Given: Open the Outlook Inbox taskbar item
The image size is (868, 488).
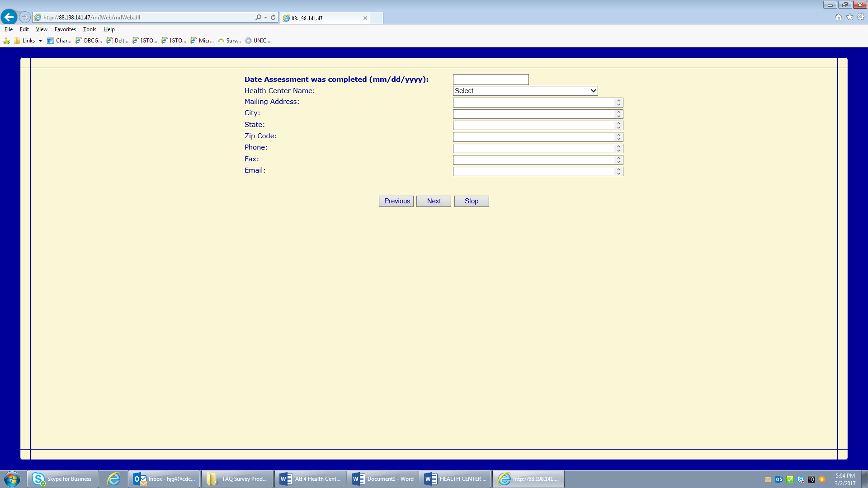Looking at the screenshot, I should tap(165, 479).
